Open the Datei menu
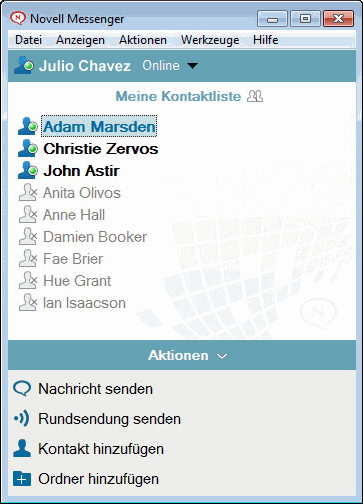 point(29,40)
